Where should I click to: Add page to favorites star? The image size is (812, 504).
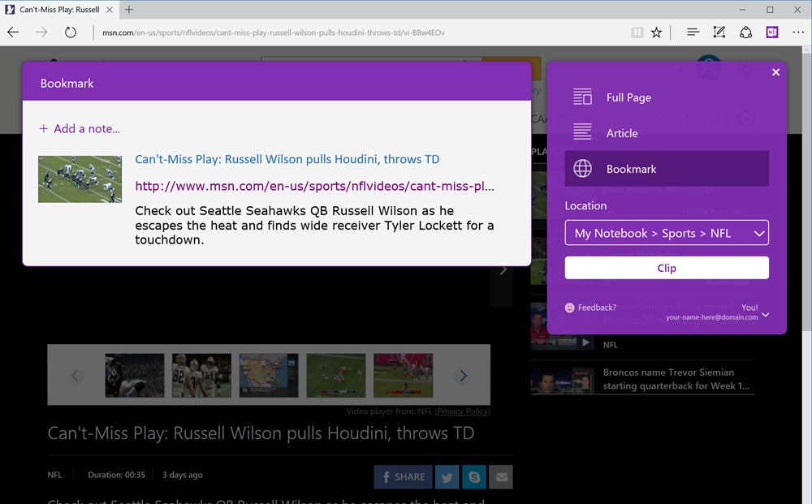click(656, 32)
